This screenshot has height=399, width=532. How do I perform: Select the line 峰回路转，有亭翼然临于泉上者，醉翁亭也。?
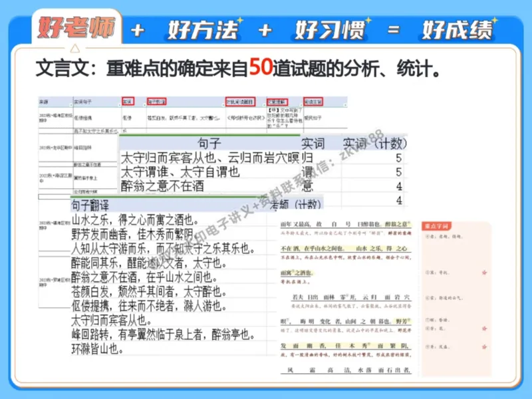click(163, 334)
